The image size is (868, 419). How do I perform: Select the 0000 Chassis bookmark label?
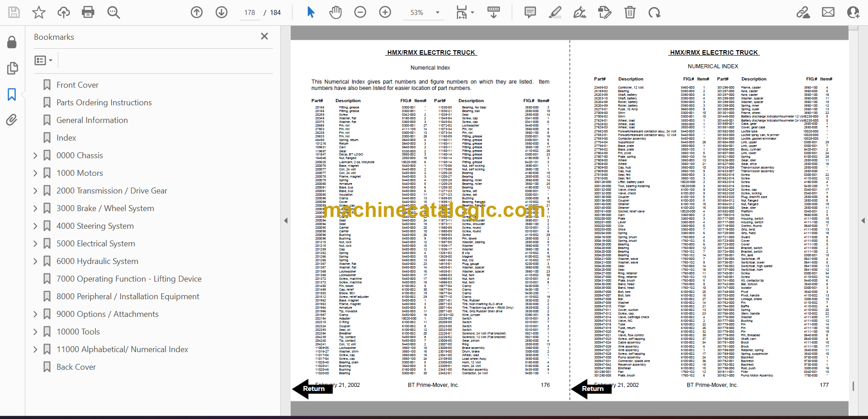pos(80,155)
